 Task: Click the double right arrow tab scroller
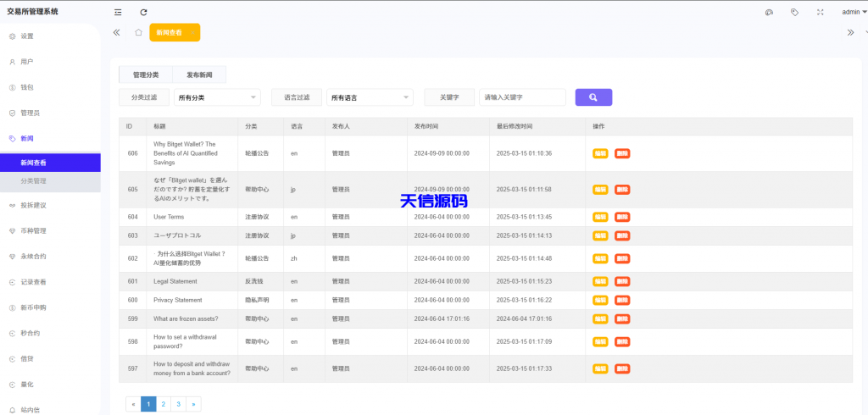pos(851,33)
